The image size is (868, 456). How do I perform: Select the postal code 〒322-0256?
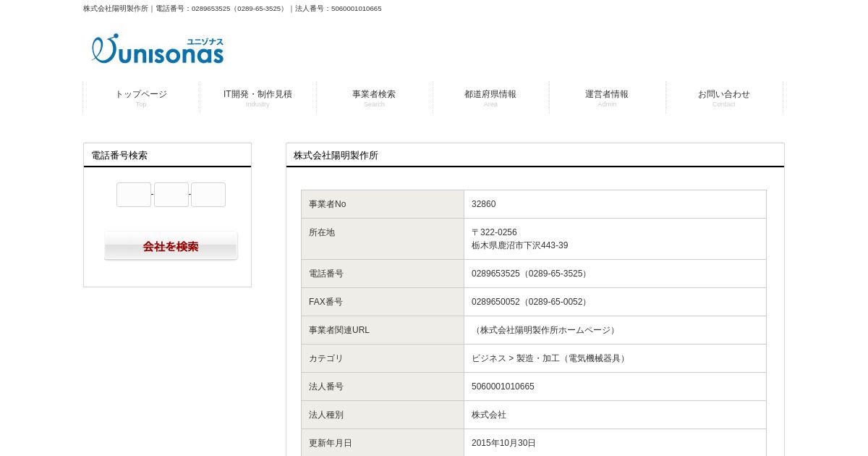pos(494,232)
